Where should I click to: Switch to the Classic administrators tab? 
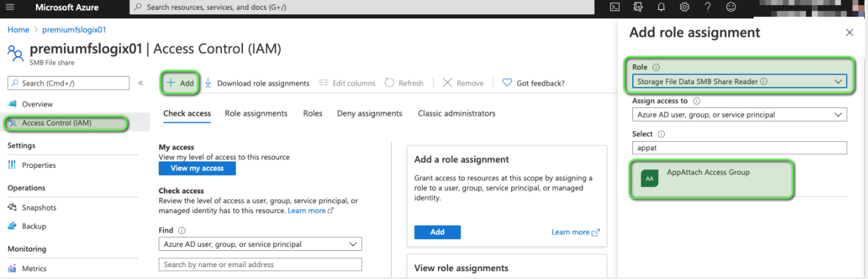(x=457, y=113)
